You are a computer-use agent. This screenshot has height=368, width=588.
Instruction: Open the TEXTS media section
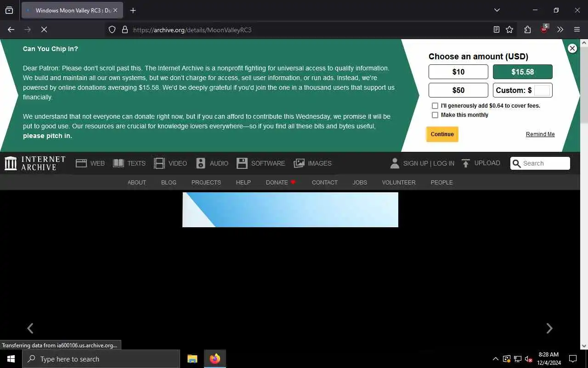point(129,163)
